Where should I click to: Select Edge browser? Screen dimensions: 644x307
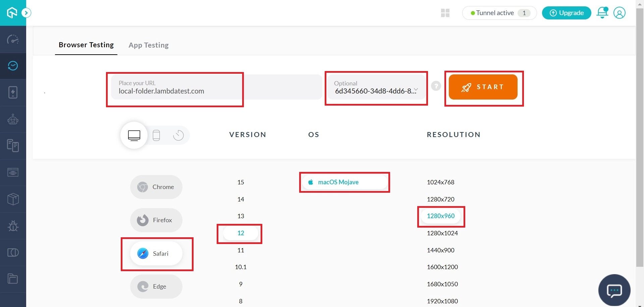(156, 287)
